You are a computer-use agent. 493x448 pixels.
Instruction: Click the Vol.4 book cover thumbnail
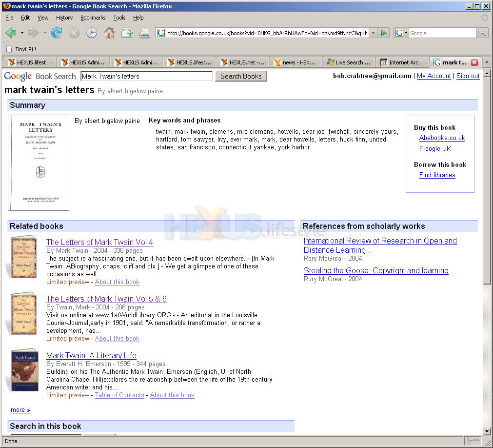[23, 257]
